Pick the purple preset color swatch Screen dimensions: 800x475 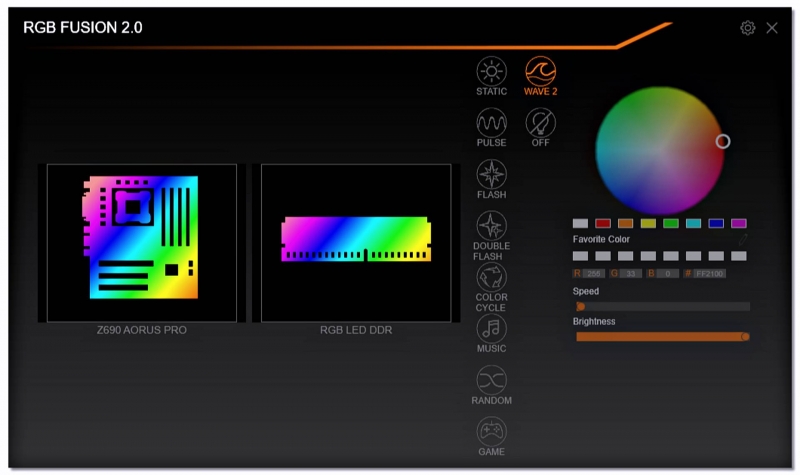(x=738, y=223)
